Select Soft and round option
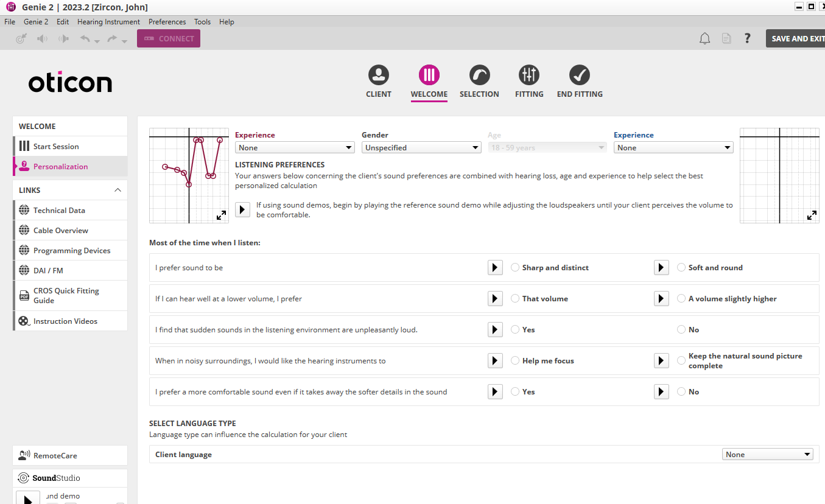825x504 pixels. click(681, 268)
